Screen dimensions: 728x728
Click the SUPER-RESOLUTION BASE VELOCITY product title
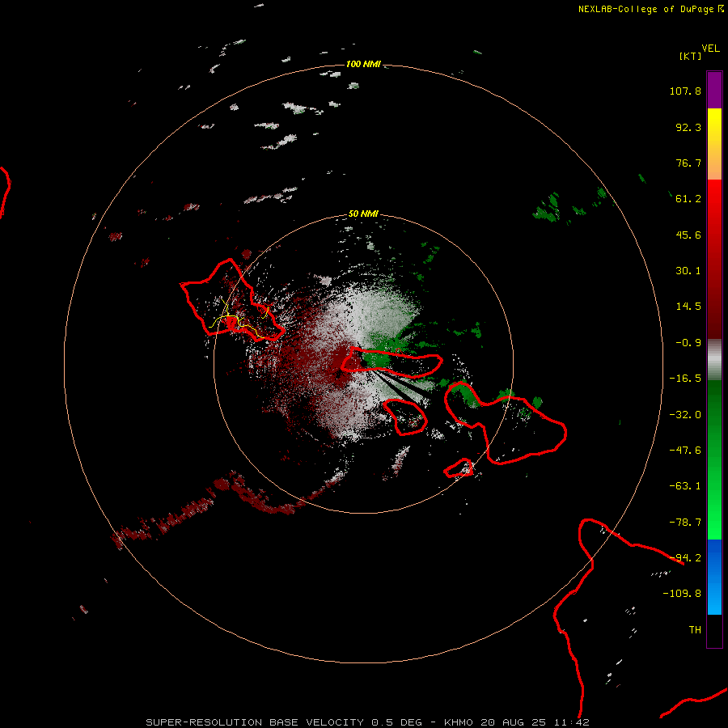tap(255, 722)
